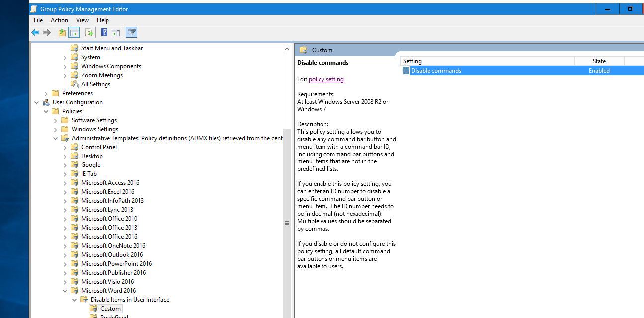
Task: Open the View menu
Action: (x=82, y=20)
